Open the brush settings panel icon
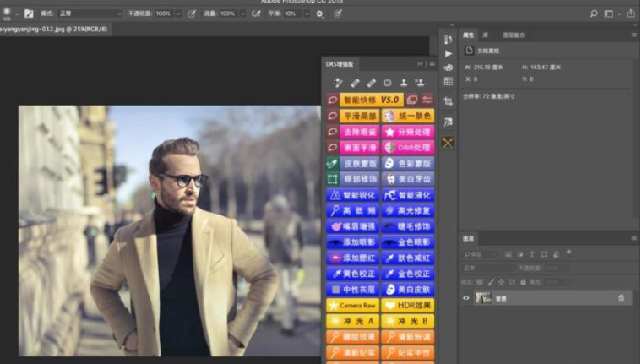Viewport: 642px width, 364px height. [x=29, y=14]
